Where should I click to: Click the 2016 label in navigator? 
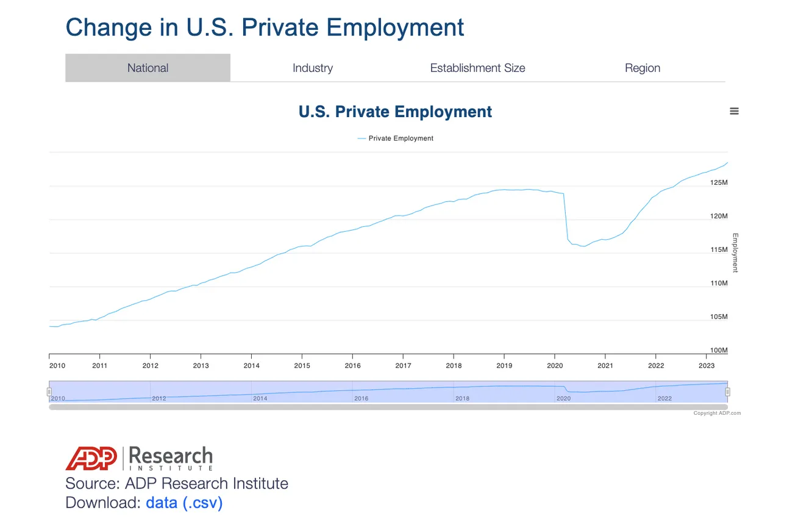point(361,398)
